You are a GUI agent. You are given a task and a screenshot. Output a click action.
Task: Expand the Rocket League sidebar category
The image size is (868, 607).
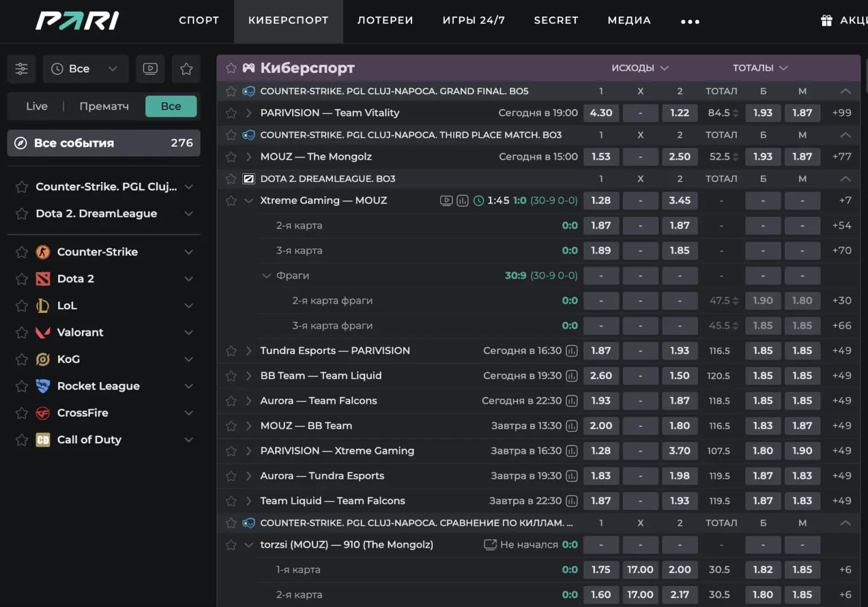189,386
